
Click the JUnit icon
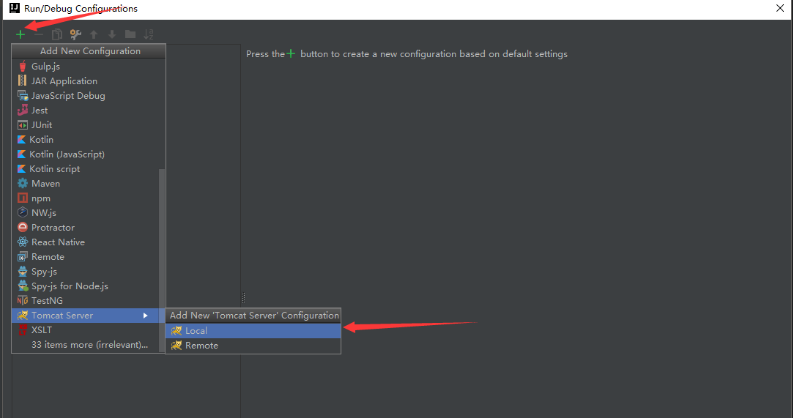(22, 125)
